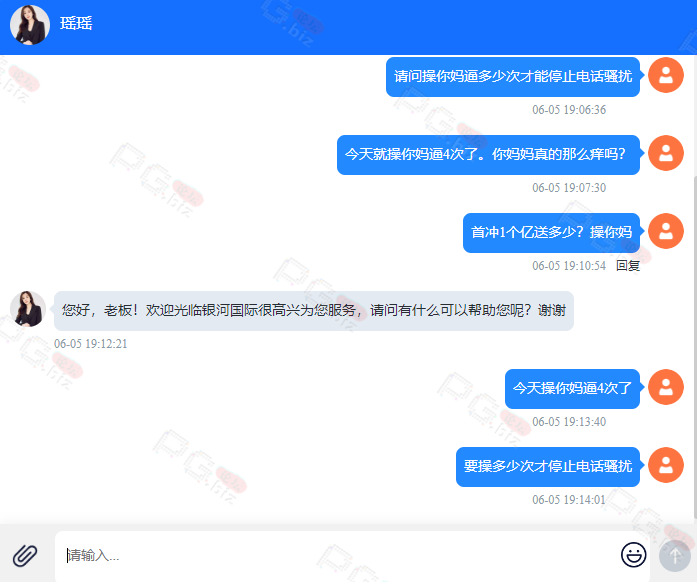Select the agent's welcome message bubble
Viewport: 697px width, 582px height.
pyautogui.click(x=314, y=311)
